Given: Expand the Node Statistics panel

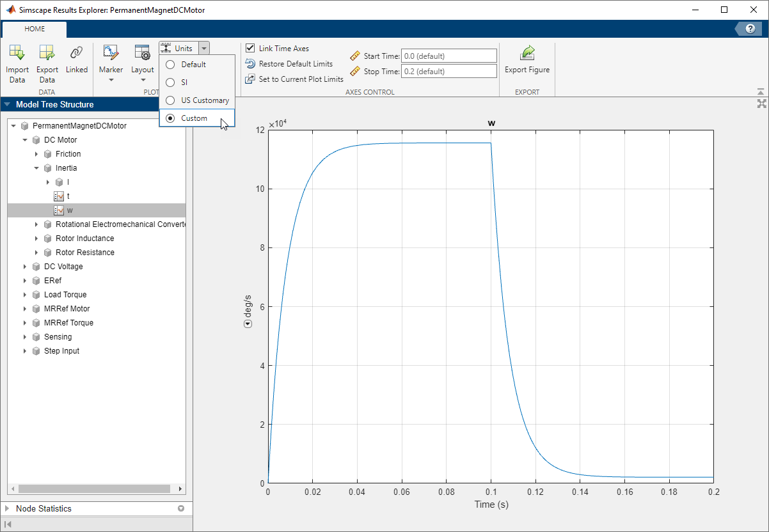Looking at the screenshot, I should click(x=8, y=509).
